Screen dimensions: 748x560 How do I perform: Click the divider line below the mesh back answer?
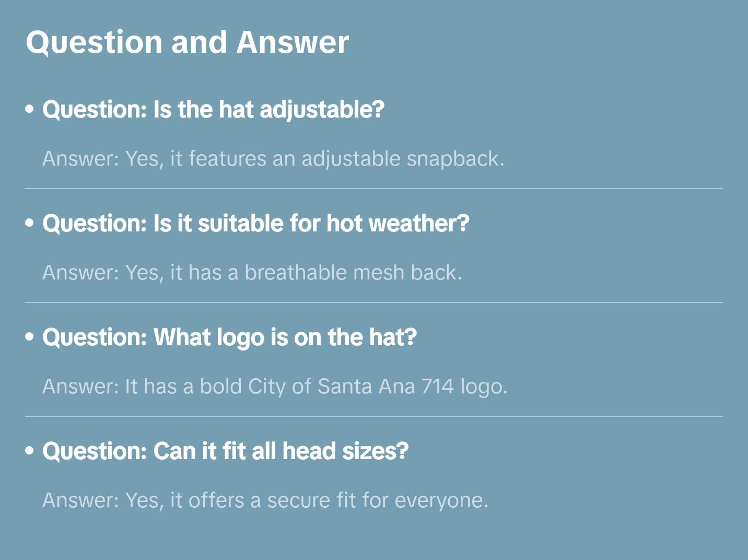click(374, 302)
